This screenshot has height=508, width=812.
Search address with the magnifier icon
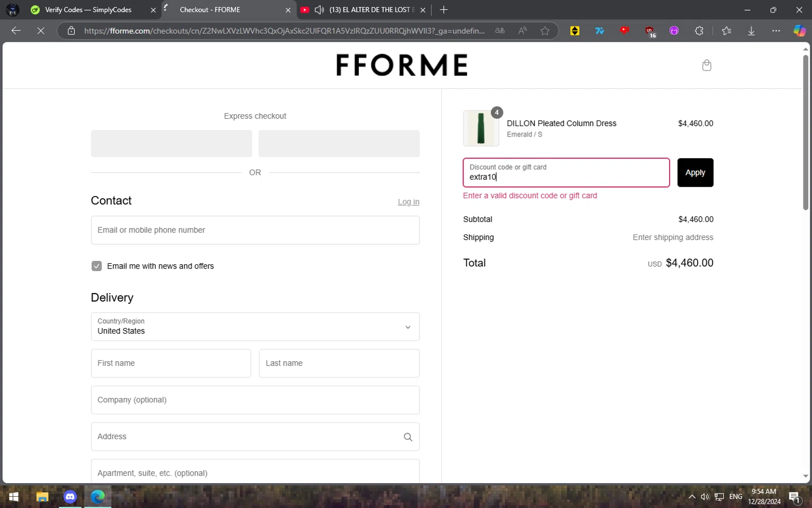tap(408, 437)
